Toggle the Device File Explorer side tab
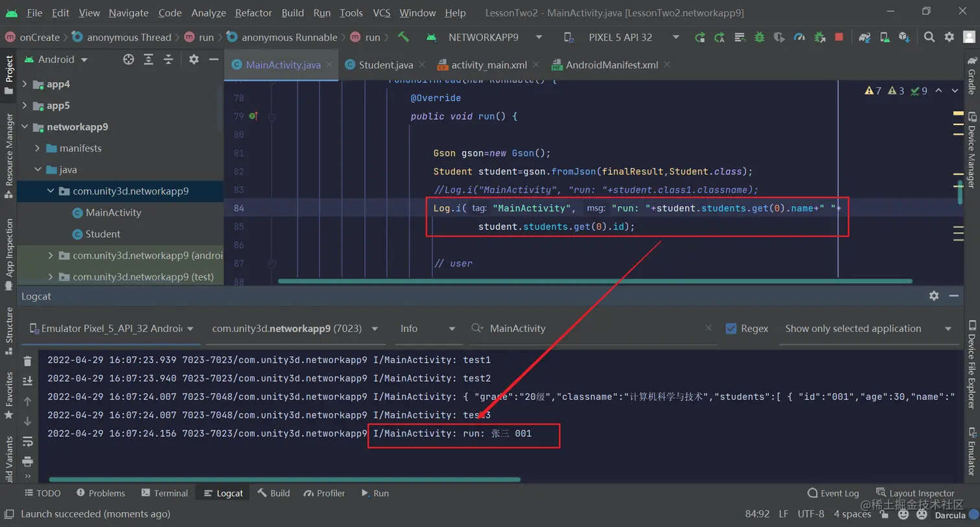The height and width of the screenshot is (527, 980). click(972, 364)
